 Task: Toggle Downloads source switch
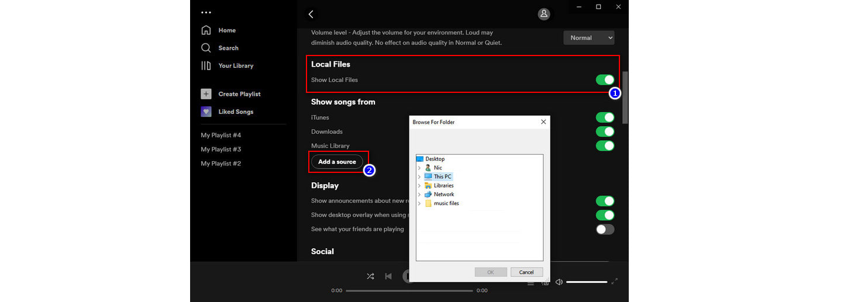coord(605,131)
